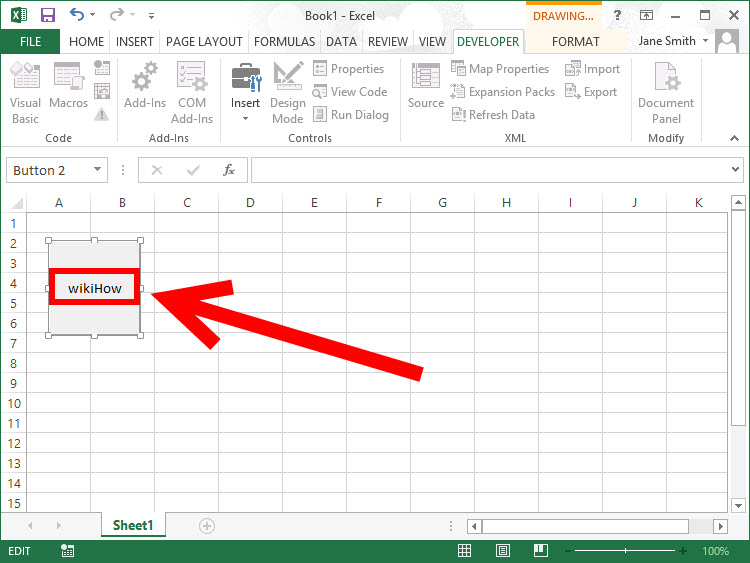
Task: Open the Jane Smith account menu
Action: [x=673, y=41]
